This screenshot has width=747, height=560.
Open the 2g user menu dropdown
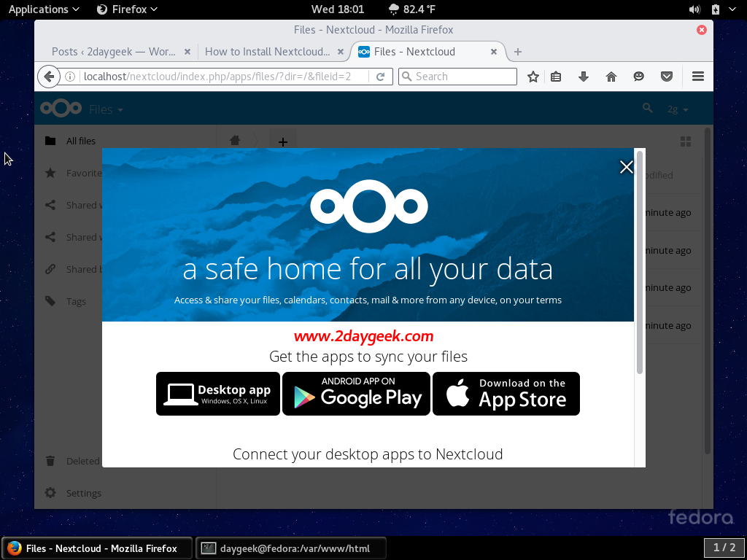coord(678,109)
